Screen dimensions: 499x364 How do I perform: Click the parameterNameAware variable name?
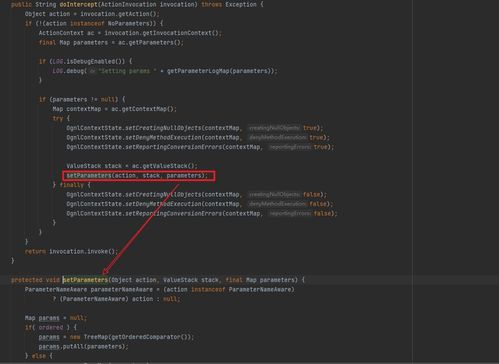pyautogui.click(x=122, y=290)
